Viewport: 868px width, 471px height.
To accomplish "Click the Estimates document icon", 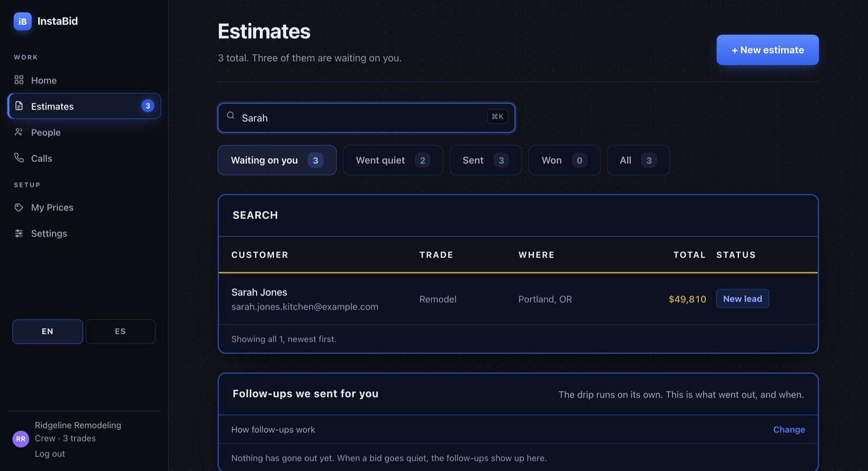I will [x=19, y=106].
